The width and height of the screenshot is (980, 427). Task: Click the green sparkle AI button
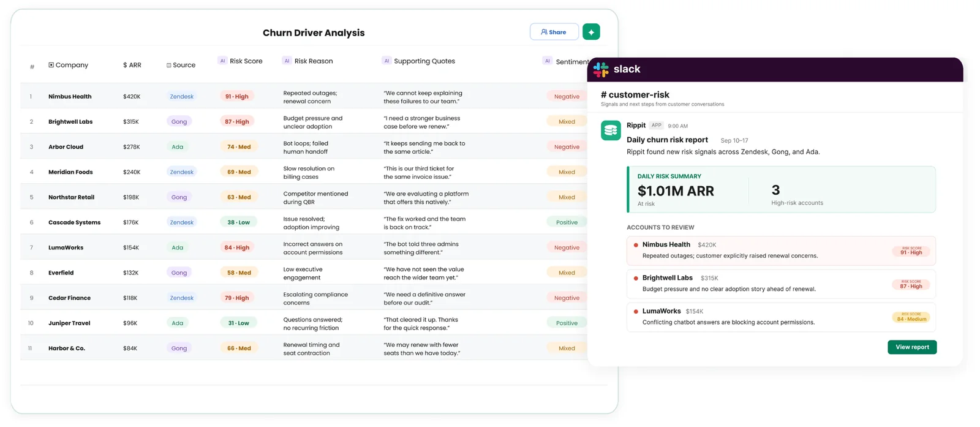[591, 32]
